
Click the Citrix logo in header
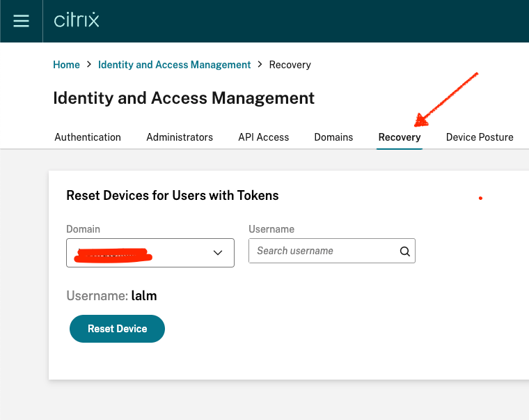coord(77,20)
